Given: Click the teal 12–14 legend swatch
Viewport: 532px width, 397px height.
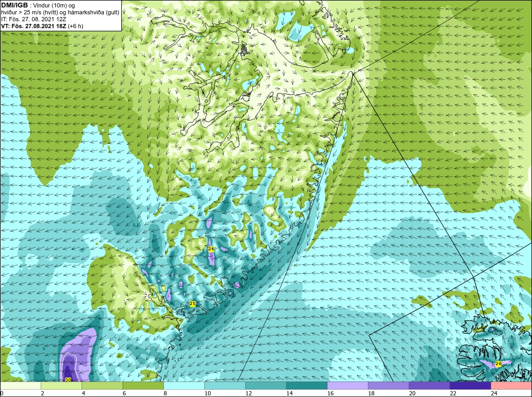Looking at the screenshot, I should [x=266, y=386].
